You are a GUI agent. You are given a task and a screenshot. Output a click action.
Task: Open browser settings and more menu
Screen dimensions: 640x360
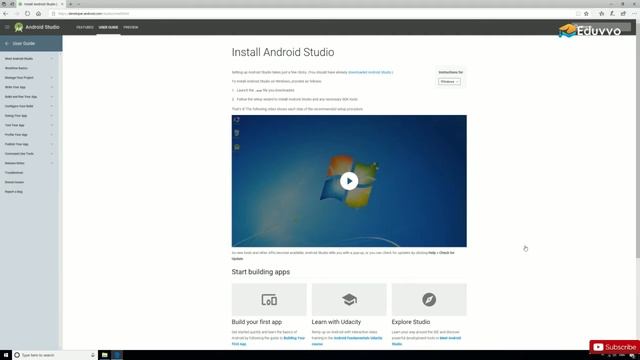pos(634,13)
